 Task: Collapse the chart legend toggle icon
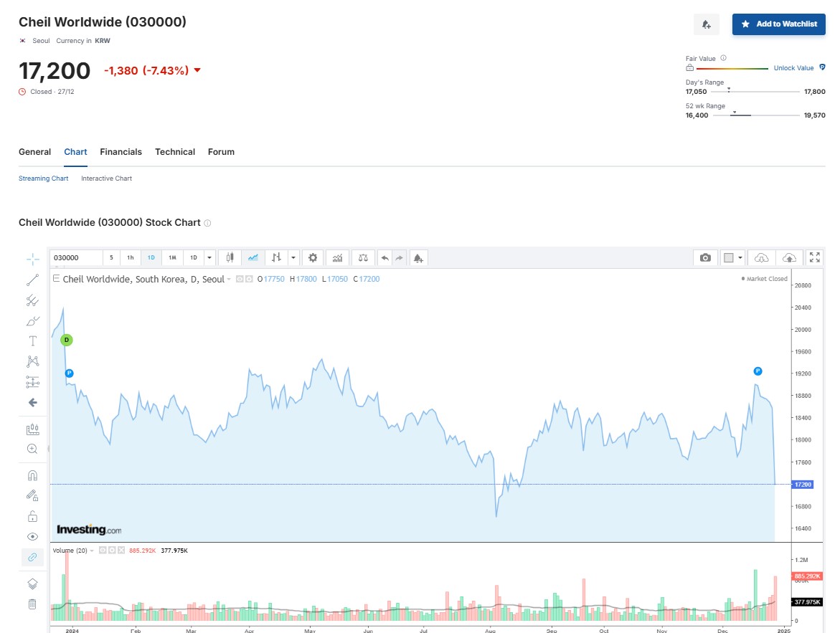tap(56, 278)
